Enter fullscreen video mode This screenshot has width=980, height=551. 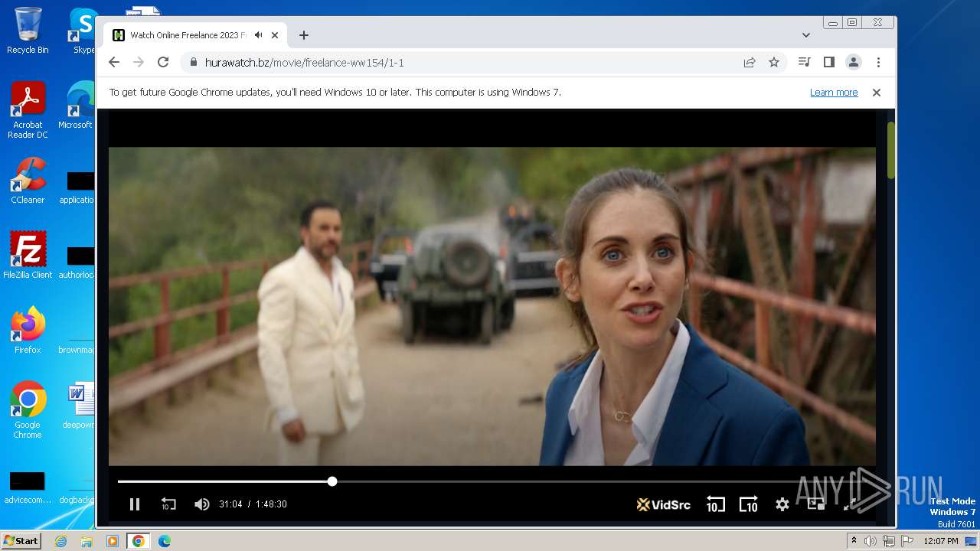849,504
